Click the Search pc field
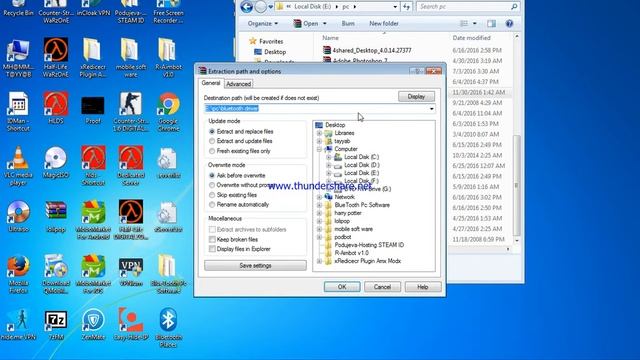 pos(468,7)
